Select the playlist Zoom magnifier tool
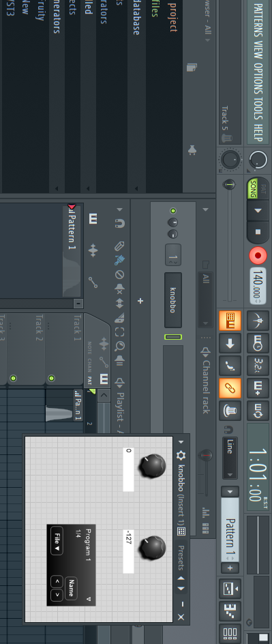272x644 pixels. (119, 347)
